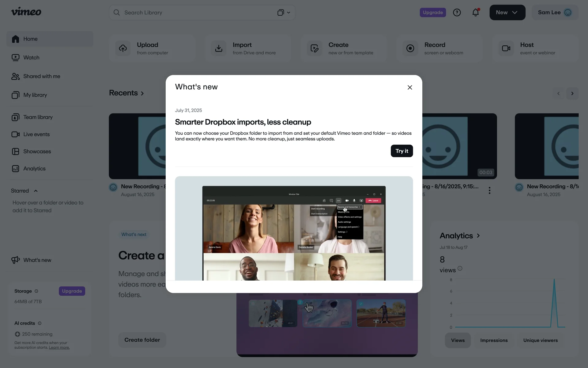Click the Host event camera icon

(x=506, y=48)
